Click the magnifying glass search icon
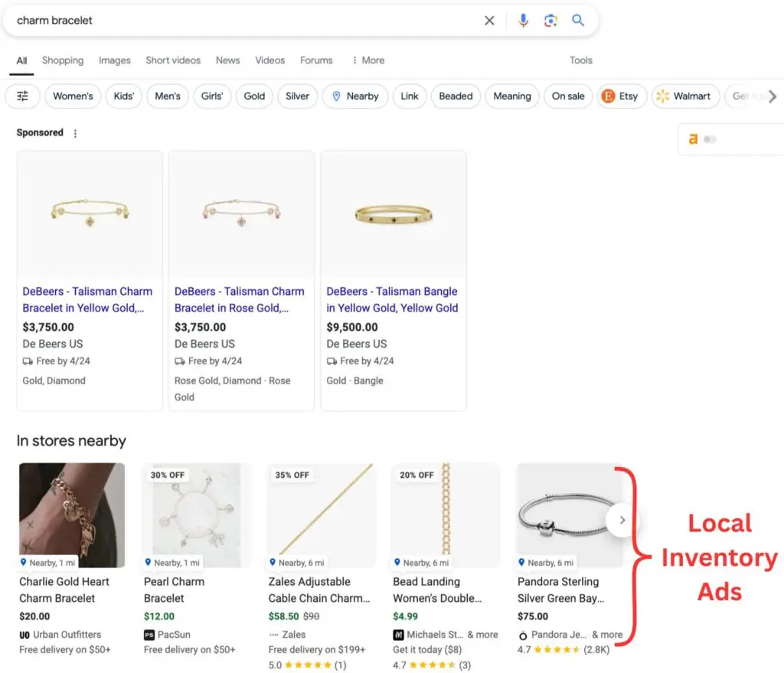784x673 pixels. point(579,21)
